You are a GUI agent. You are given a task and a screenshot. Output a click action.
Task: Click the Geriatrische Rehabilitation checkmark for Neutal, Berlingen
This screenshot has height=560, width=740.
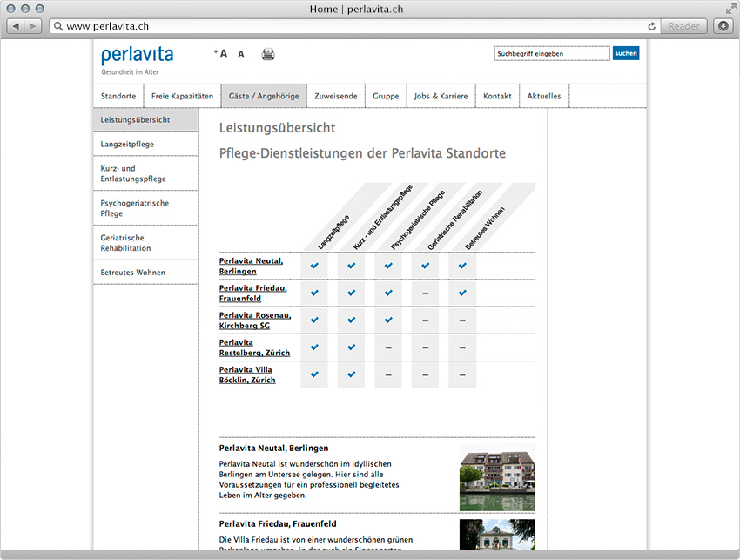[x=425, y=266]
